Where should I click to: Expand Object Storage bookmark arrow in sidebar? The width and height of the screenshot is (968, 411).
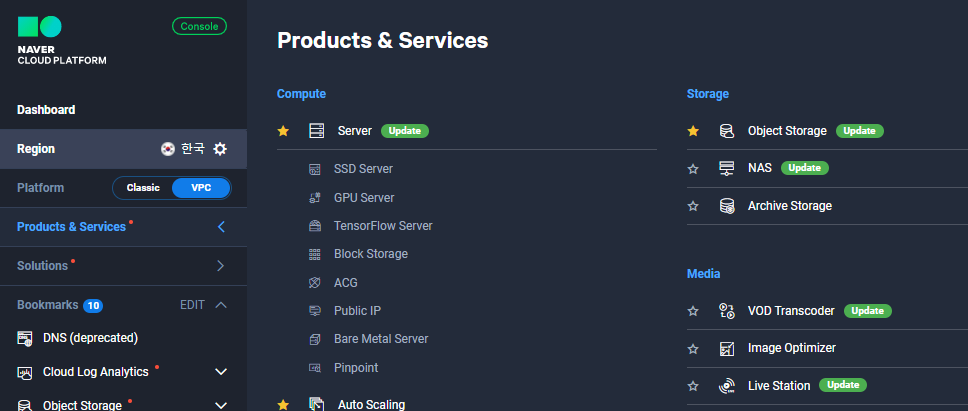(221, 405)
